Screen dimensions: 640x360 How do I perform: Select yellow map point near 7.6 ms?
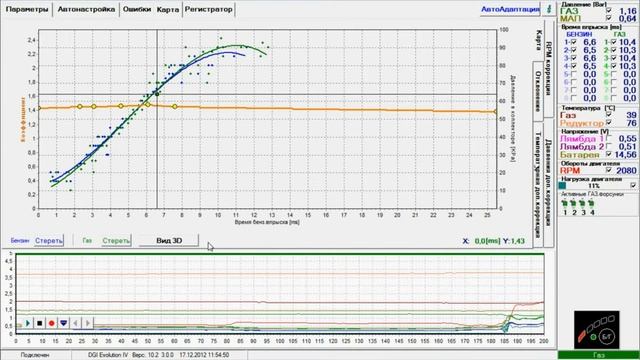coord(175,107)
